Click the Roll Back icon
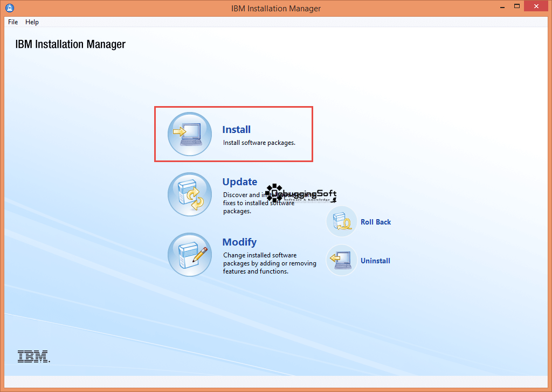This screenshot has width=552, height=392. pos(341,222)
